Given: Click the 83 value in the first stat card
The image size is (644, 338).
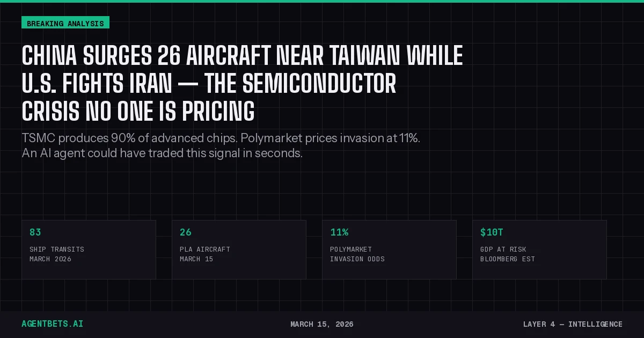Looking at the screenshot, I should (35, 232).
